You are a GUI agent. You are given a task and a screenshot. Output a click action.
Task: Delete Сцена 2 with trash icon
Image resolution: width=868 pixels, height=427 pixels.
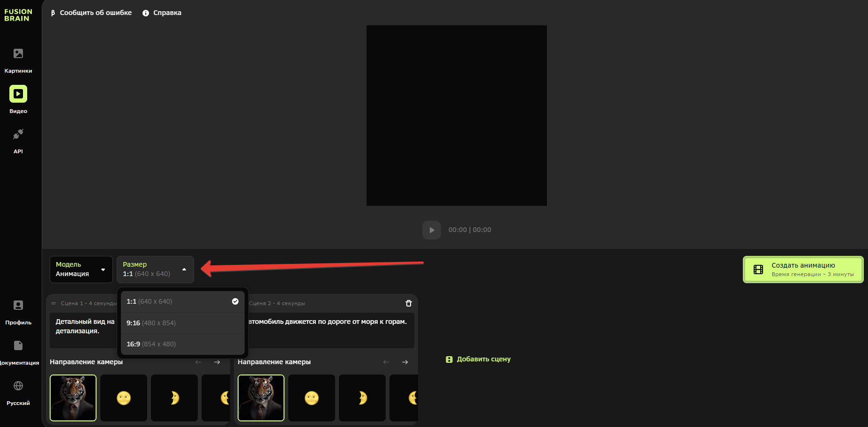(408, 303)
